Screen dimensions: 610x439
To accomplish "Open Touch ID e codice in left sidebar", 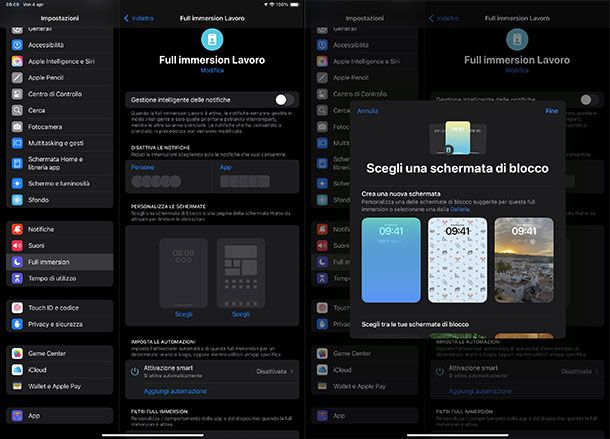I will click(x=60, y=308).
